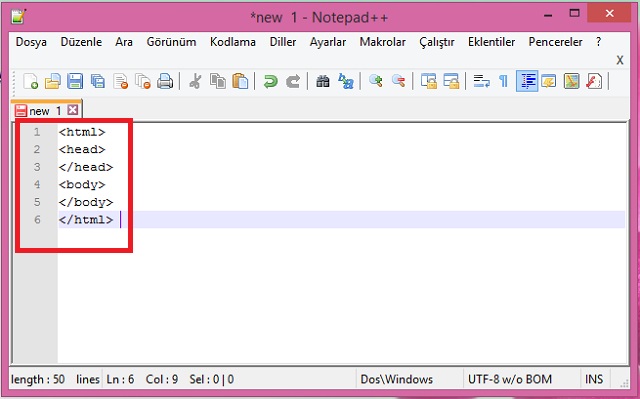Click the Notepad++ app icon in the title bar
640x399 pixels.
[x=18, y=17]
